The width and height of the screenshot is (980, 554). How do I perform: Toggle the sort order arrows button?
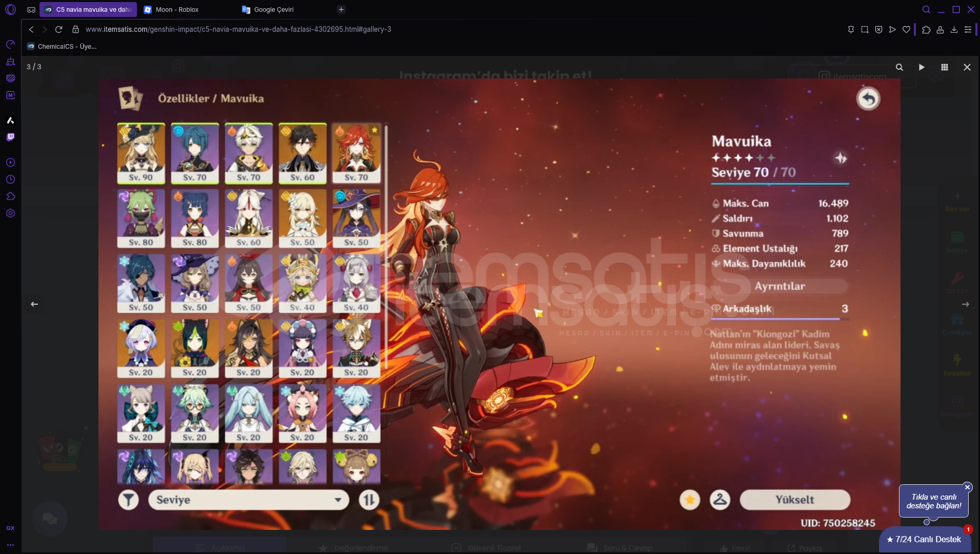[369, 500]
